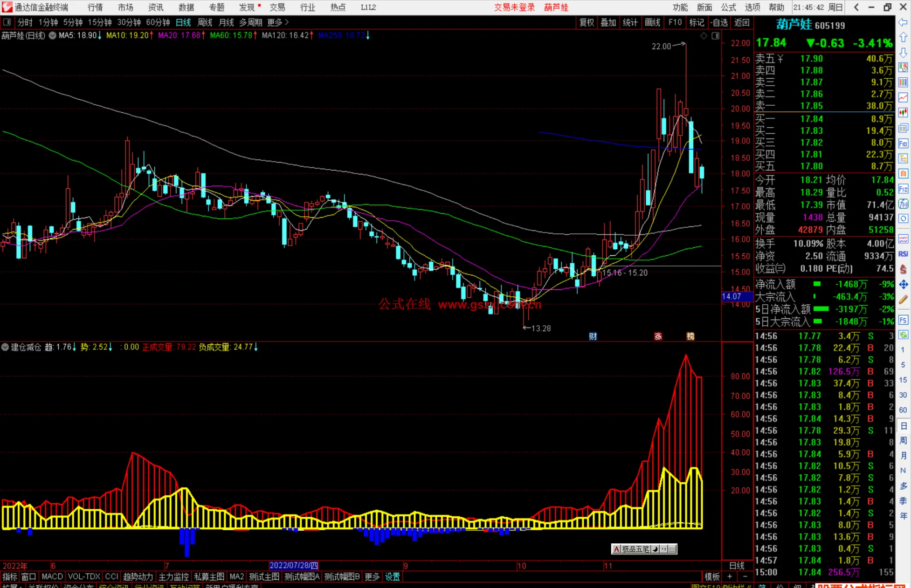Expand 更多 periods dropdown in top toolbar
911x588 pixels.
point(277,22)
